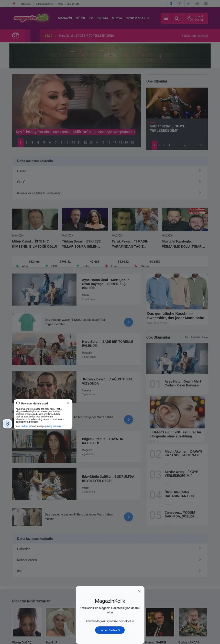The width and height of the screenshot is (220, 644).
Task: Select the Dün tab in Çok Okunanlar
Action: (x=187, y=337)
